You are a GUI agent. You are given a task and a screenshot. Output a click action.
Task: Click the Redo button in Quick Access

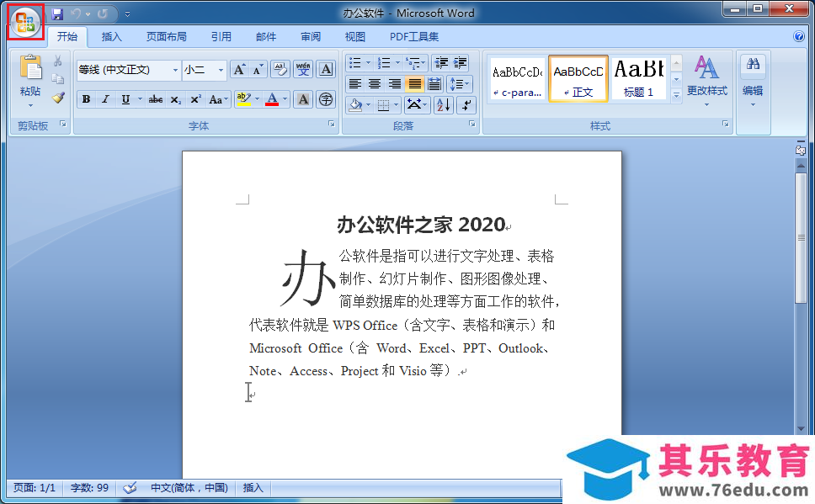pyautogui.click(x=103, y=14)
